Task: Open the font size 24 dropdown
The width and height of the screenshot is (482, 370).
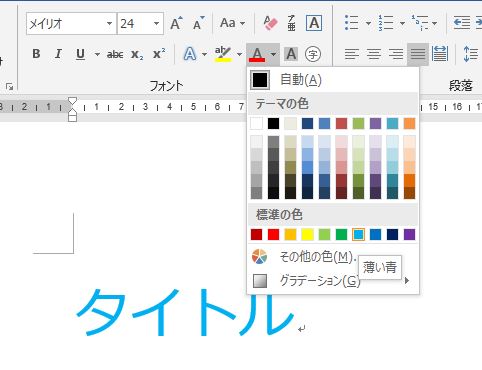Action: click(156, 23)
